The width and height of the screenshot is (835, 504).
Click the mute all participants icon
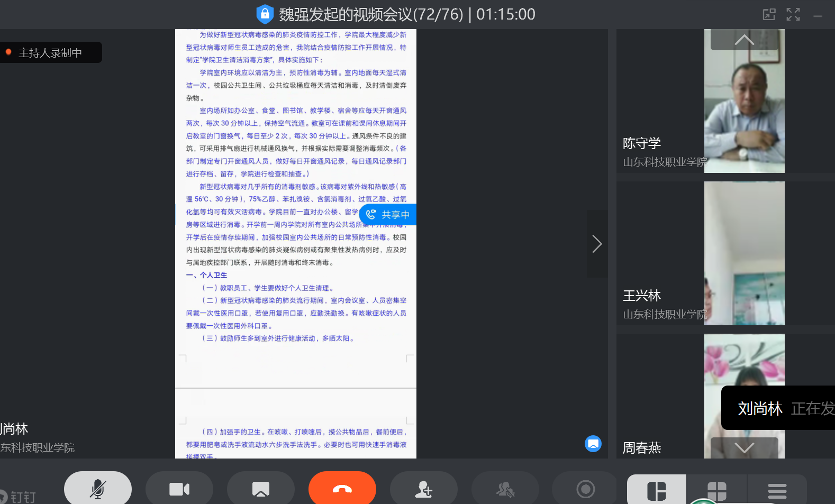pos(505,489)
